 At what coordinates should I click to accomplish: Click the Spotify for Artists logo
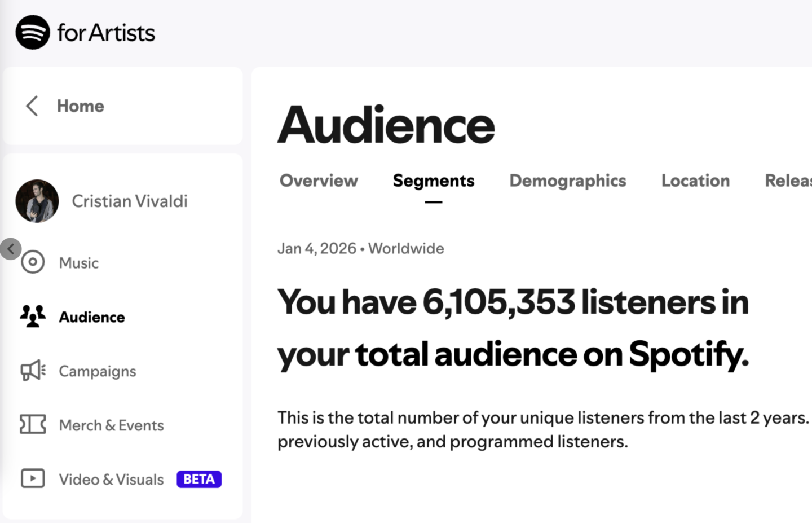click(x=85, y=32)
